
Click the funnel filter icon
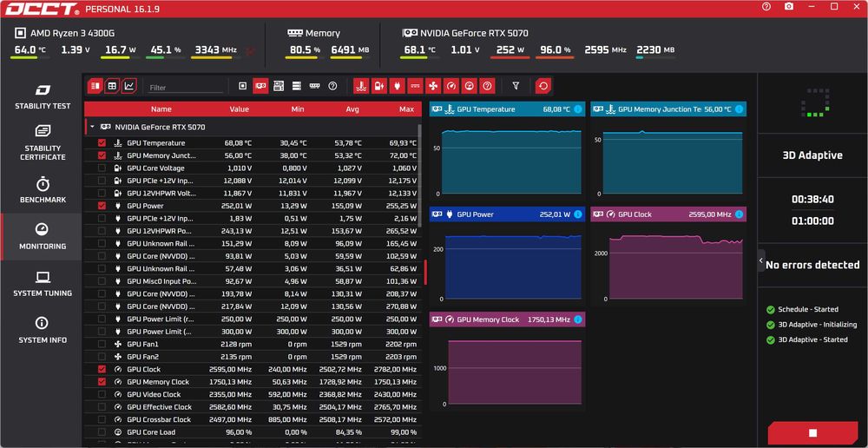516,86
